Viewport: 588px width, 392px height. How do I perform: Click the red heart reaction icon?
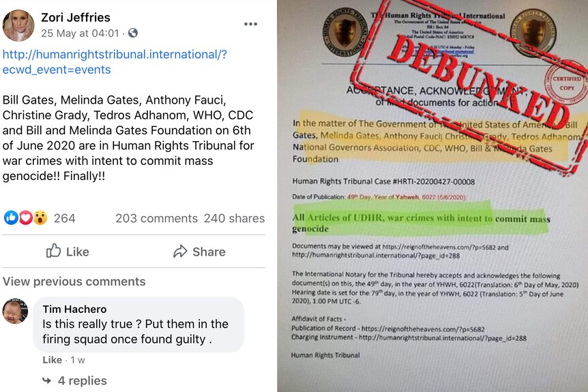[x=25, y=217]
